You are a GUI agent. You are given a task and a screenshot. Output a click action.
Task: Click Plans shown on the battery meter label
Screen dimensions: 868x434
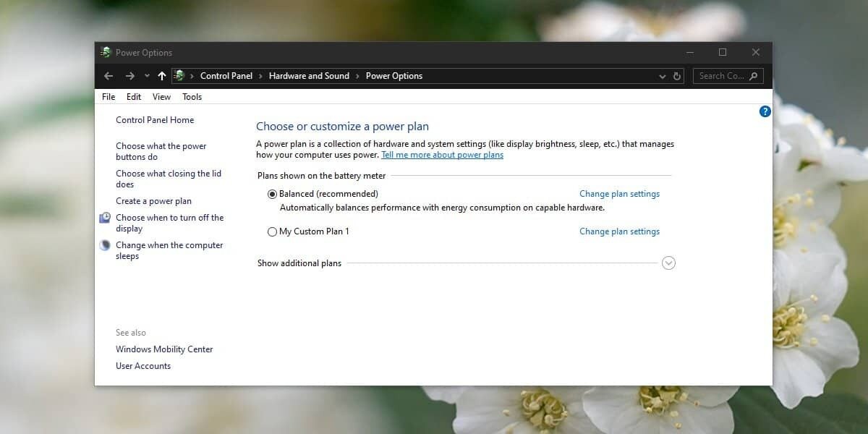tap(321, 176)
